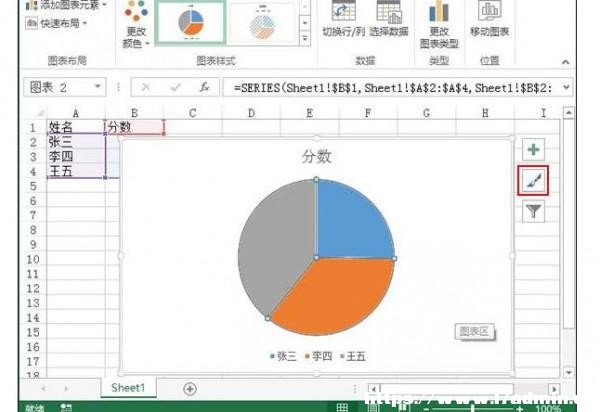The image size is (600, 412).
Task: Click the Move Chart button
Action: click(489, 19)
